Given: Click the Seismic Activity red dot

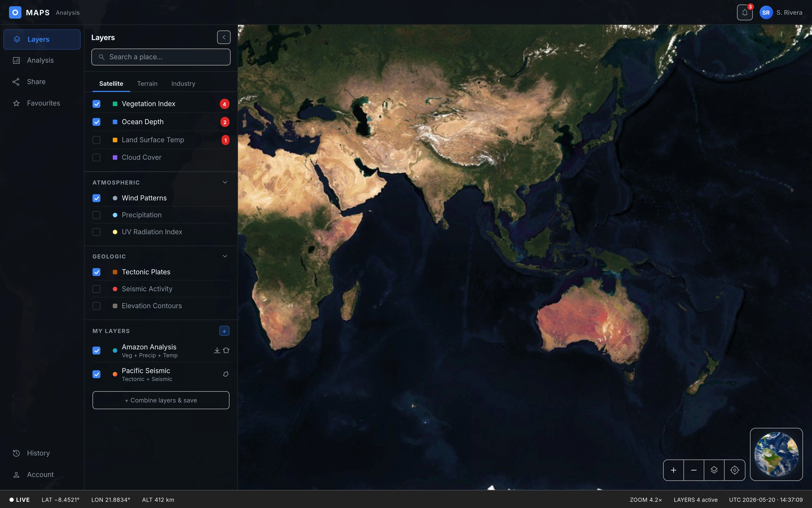Looking at the screenshot, I should [x=115, y=289].
